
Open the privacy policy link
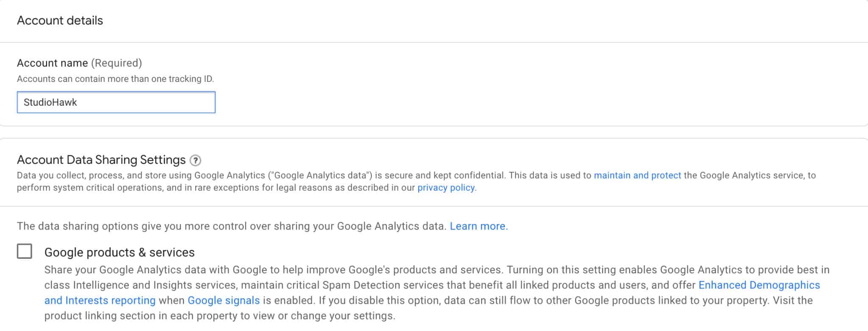tap(446, 188)
